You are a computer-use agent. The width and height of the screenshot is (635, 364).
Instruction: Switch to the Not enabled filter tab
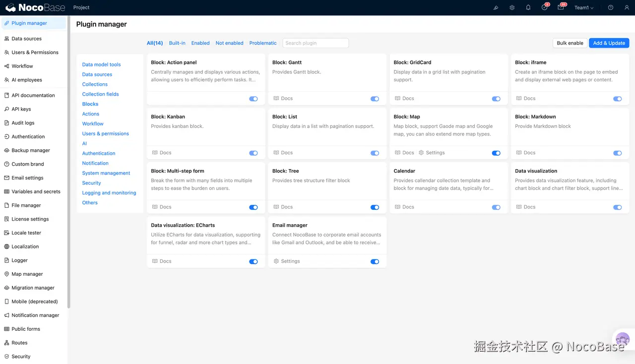[x=229, y=43]
